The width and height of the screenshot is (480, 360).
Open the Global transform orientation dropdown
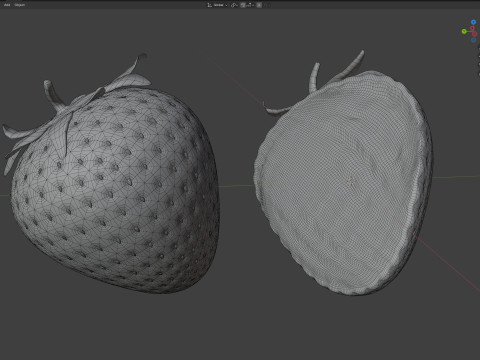217,5
